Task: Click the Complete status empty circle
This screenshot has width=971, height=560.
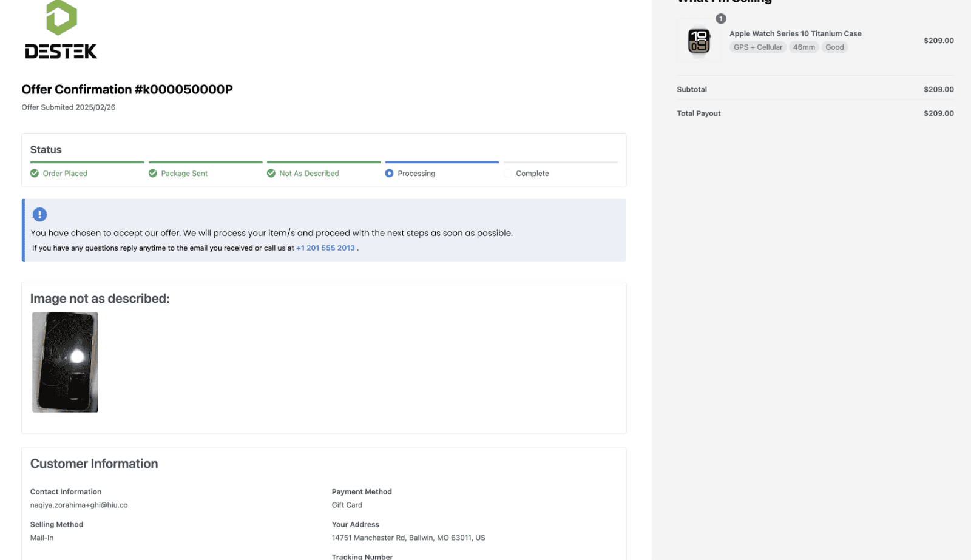Action: click(x=508, y=174)
